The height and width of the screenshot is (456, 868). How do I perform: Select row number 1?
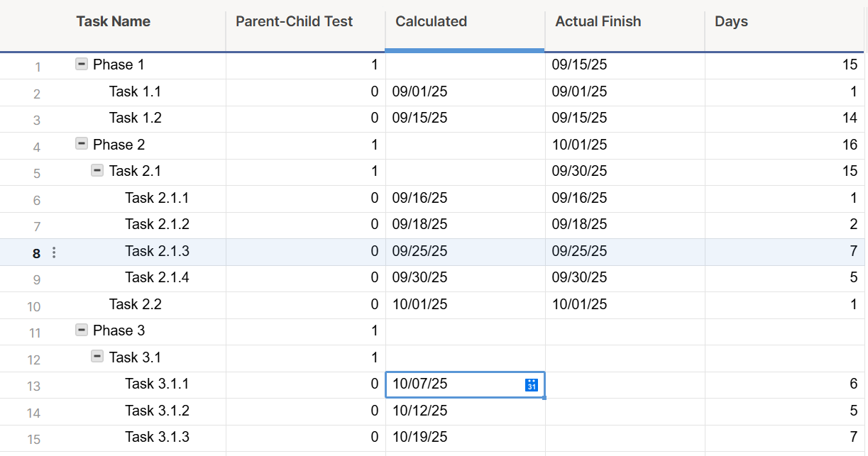click(38, 67)
